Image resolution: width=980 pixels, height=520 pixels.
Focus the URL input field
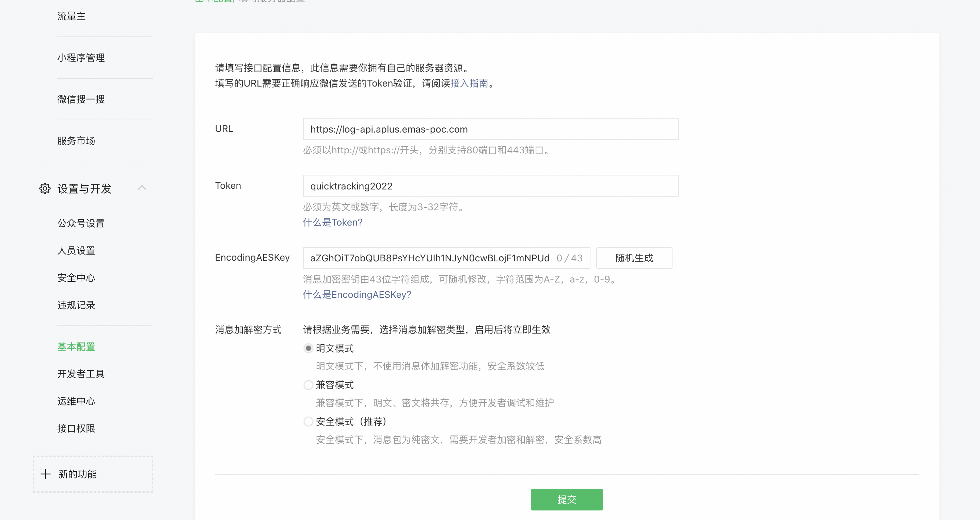coord(490,129)
